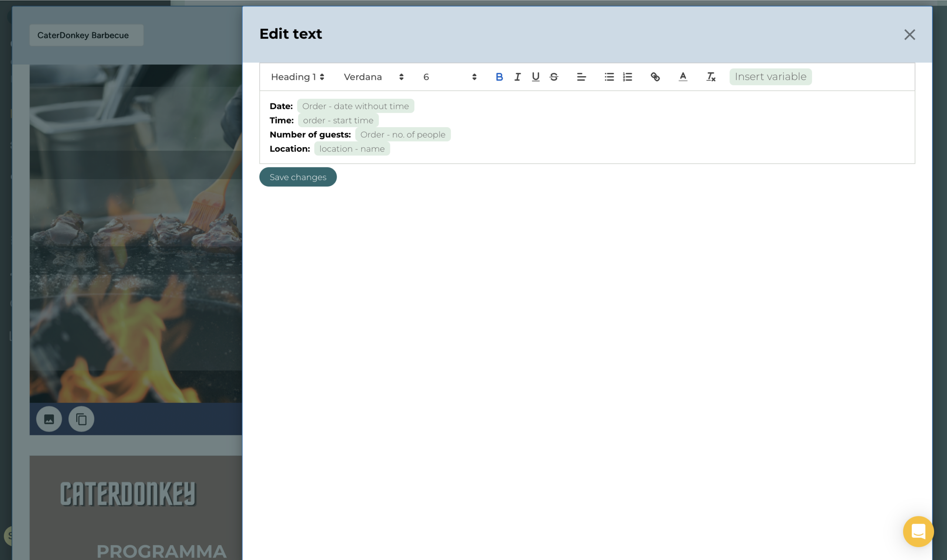Click the Insert variable button

pos(770,77)
